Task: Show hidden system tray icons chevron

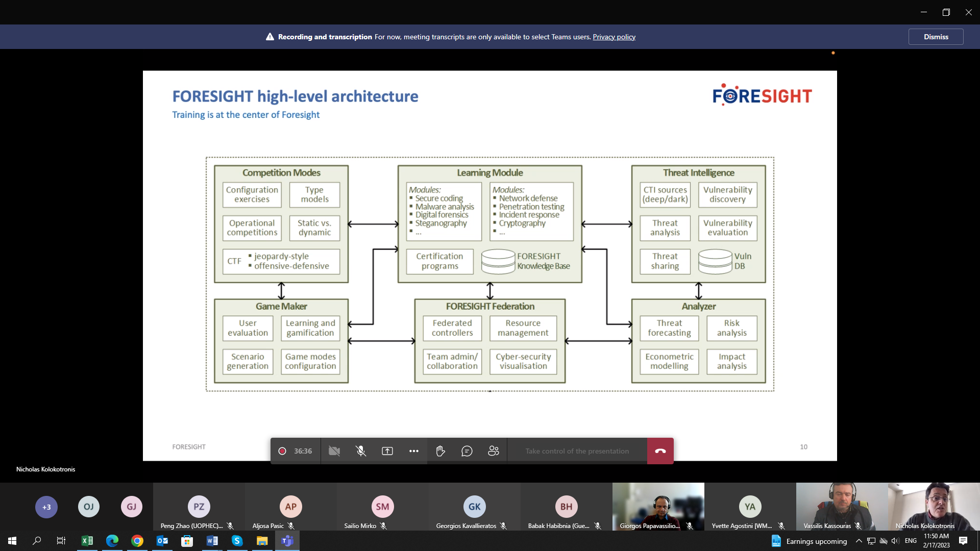Action: 859,541
